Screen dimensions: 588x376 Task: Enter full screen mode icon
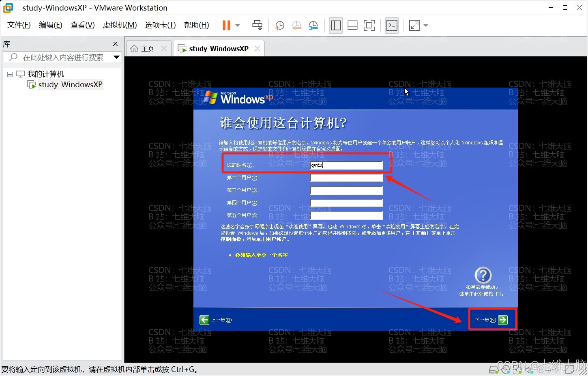click(369, 26)
